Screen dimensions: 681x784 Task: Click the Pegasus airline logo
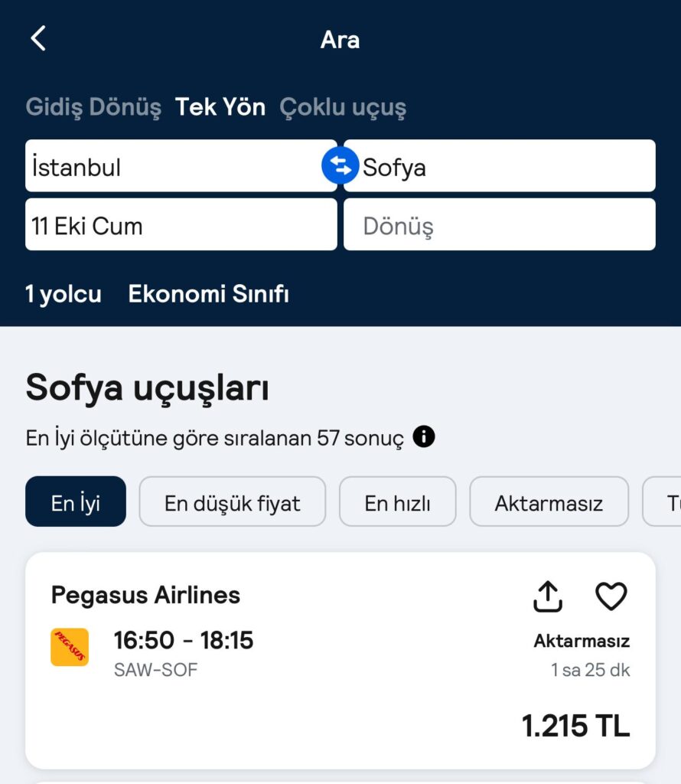[70, 647]
